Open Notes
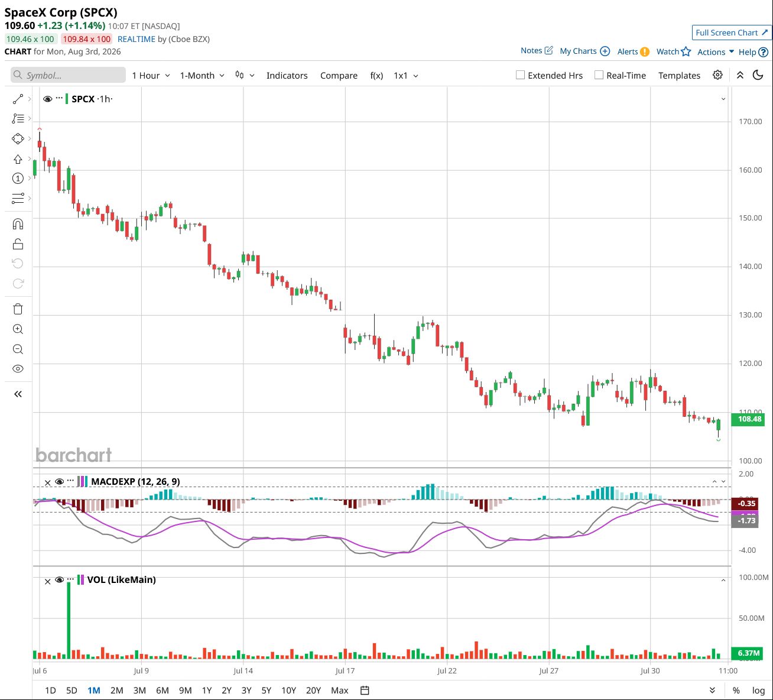Image resolution: width=773 pixels, height=700 pixels. point(537,51)
